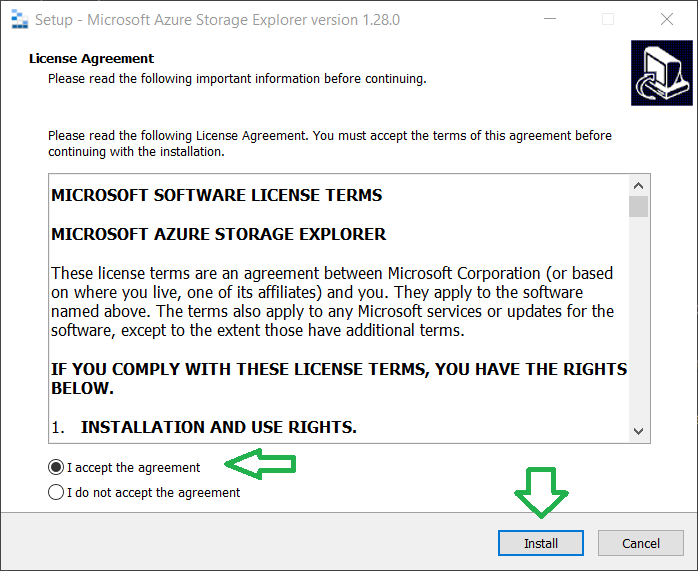The width and height of the screenshot is (698, 571).
Task: Click the Azure Storage Explorer title bar icon
Action: click(x=19, y=20)
